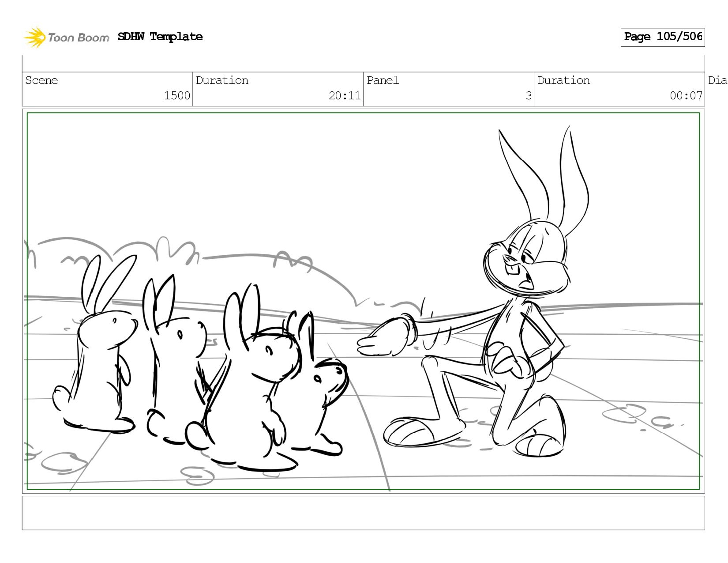Viewport: 728px width, 563px height.
Task: Click the Toon Boom logo
Action: coord(66,37)
